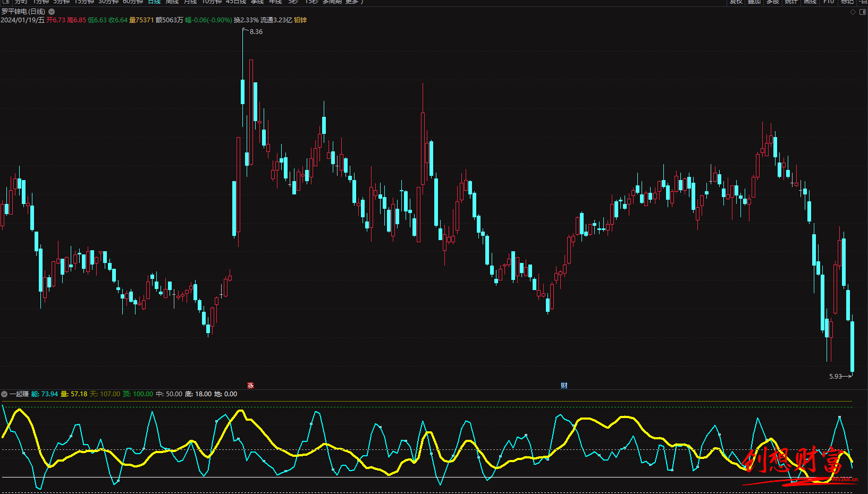Image resolution: width=868 pixels, height=494 pixels.
Task: Click the 换2.33% turnover rate
Action: [x=246, y=20]
